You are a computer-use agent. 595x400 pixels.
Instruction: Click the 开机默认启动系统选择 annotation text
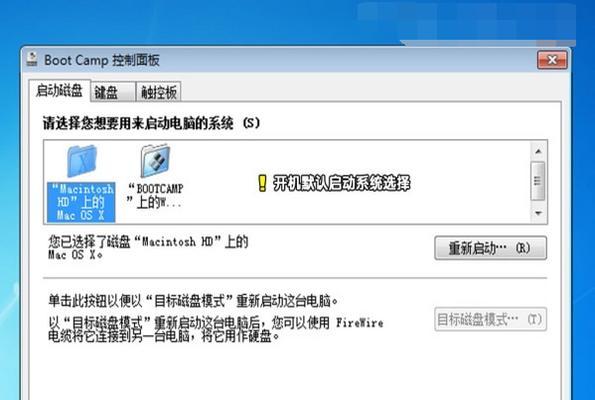click(x=342, y=183)
